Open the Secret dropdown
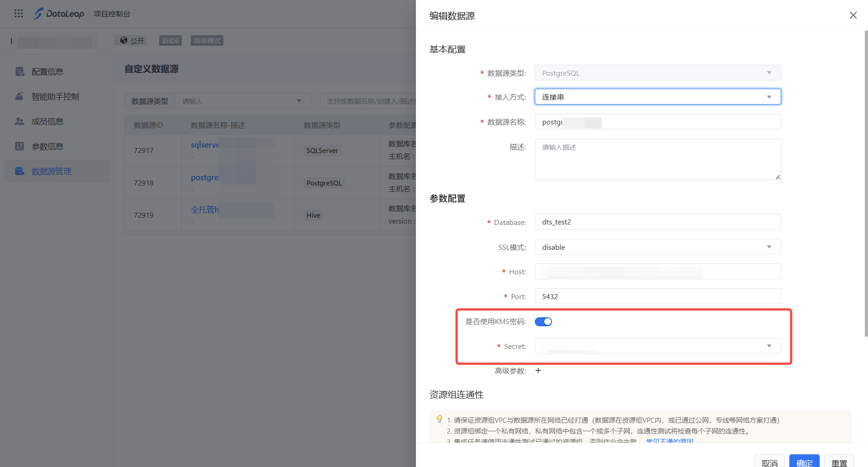The image size is (868, 467). pos(658,346)
